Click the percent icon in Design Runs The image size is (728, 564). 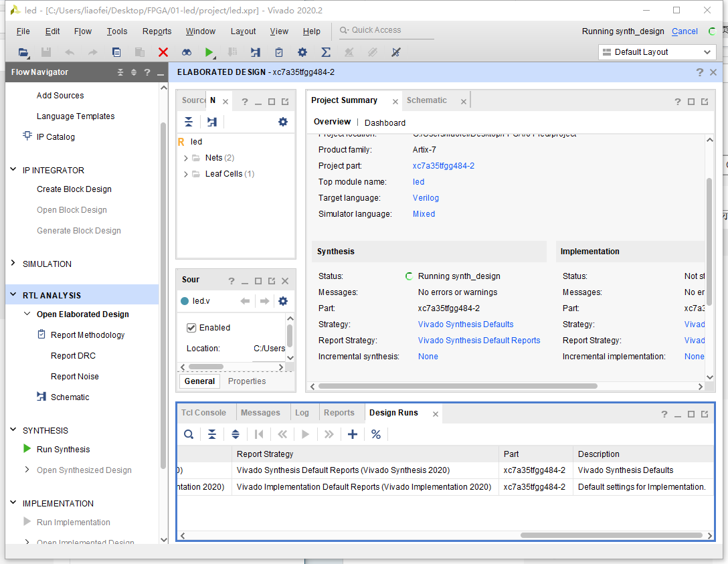click(x=376, y=434)
